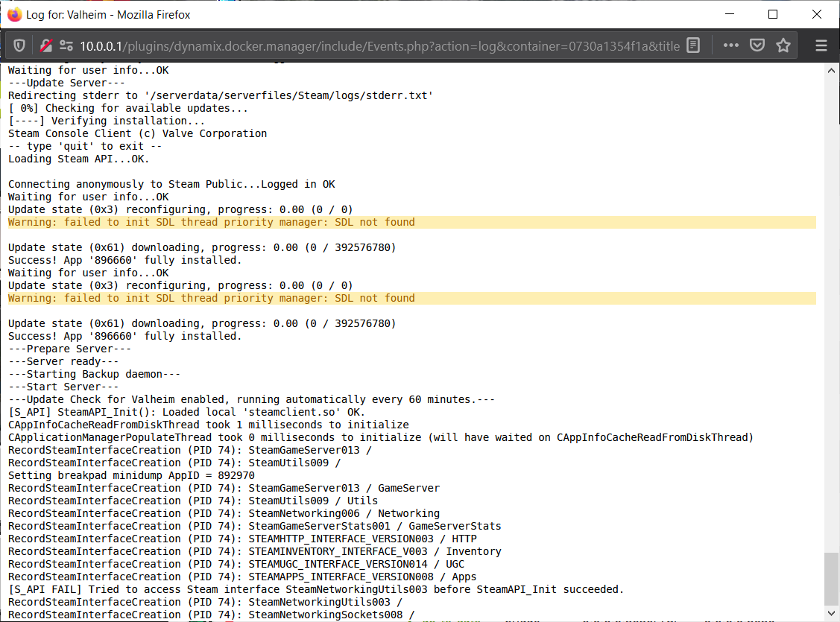Click the vertical scrollbar thumb
This screenshot has height=622, width=840.
(x=831, y=580)
